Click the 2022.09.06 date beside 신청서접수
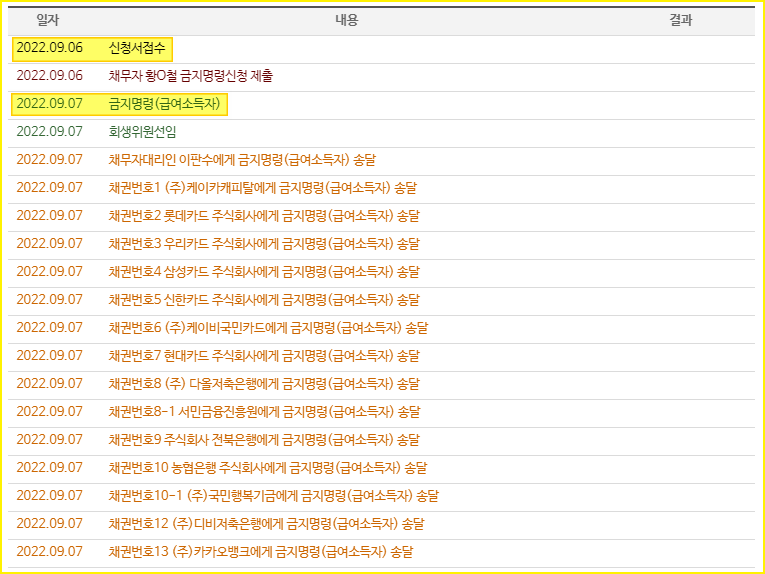Image resolution: width=765 pixels, height=574 pixels. [x=50, y=48]
